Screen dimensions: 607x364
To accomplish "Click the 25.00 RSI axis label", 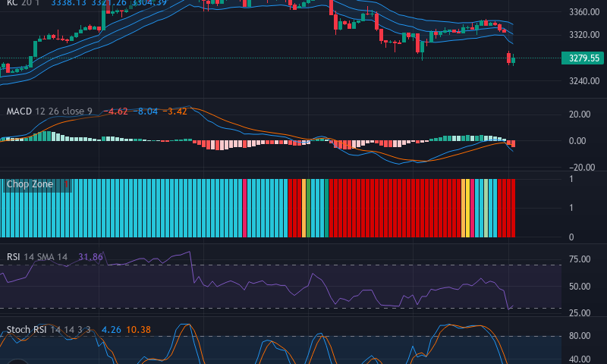I will (580, 313).
